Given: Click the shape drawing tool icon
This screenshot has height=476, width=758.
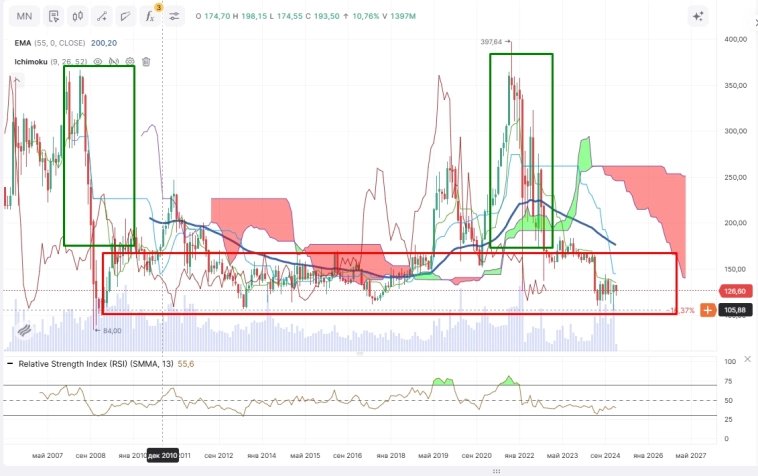Looking at the screenshot, I should coord(125,16).
